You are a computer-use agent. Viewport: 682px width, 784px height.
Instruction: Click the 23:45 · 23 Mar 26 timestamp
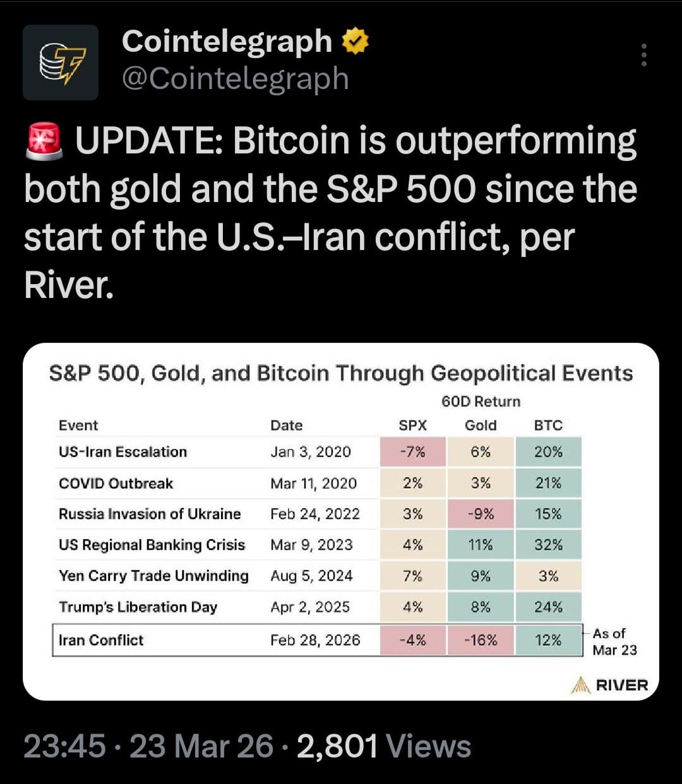[148, 746]
